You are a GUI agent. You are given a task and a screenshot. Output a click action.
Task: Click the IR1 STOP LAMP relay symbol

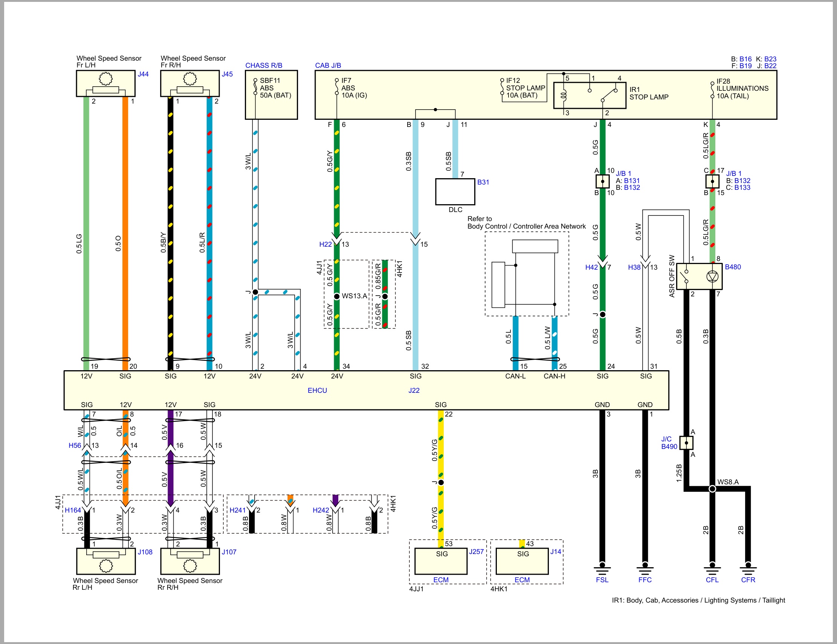click(590, 95)
